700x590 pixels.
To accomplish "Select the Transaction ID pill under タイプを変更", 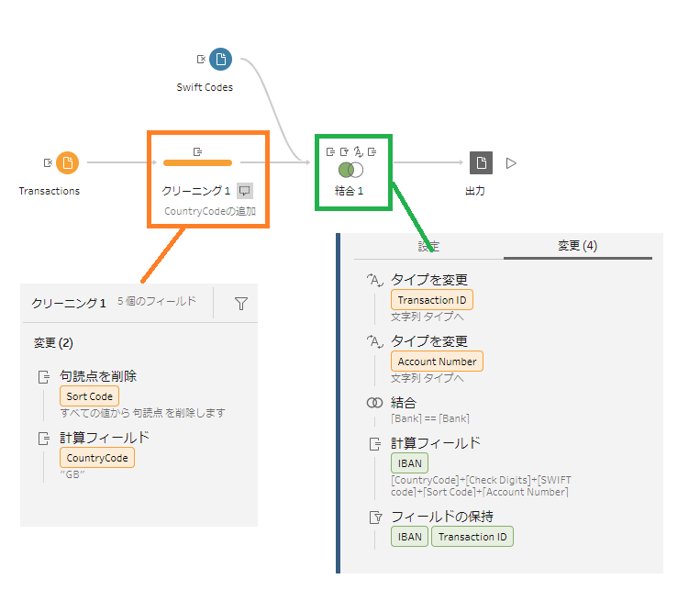I will pos(432,300).
